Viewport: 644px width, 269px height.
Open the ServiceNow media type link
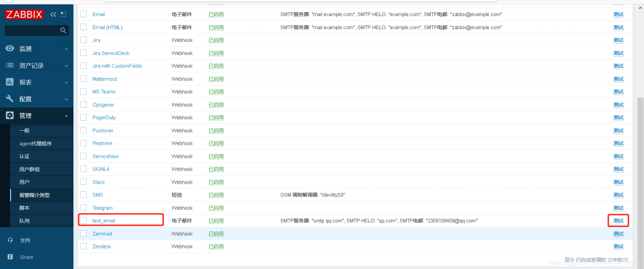[106, 156]
